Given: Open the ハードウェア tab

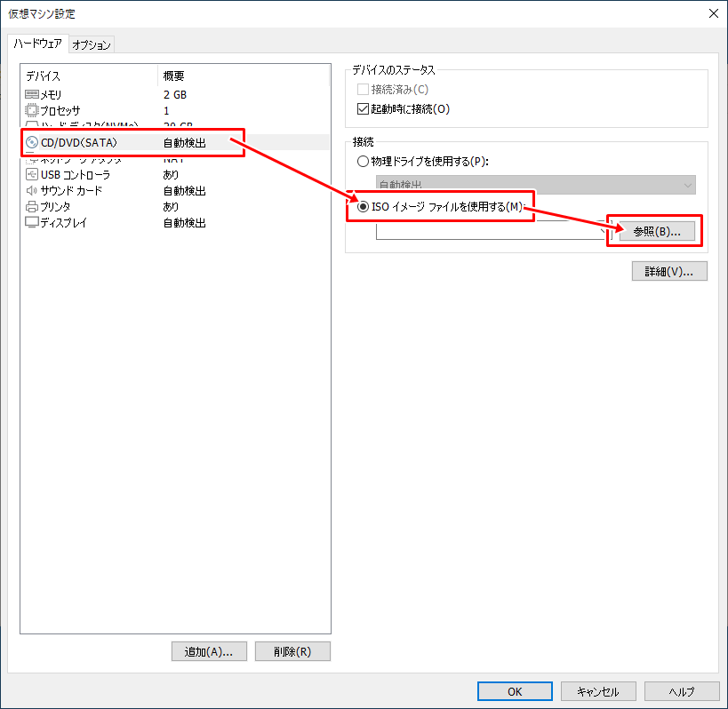Looking at the screenshot, I should click(x=37, y=44).
